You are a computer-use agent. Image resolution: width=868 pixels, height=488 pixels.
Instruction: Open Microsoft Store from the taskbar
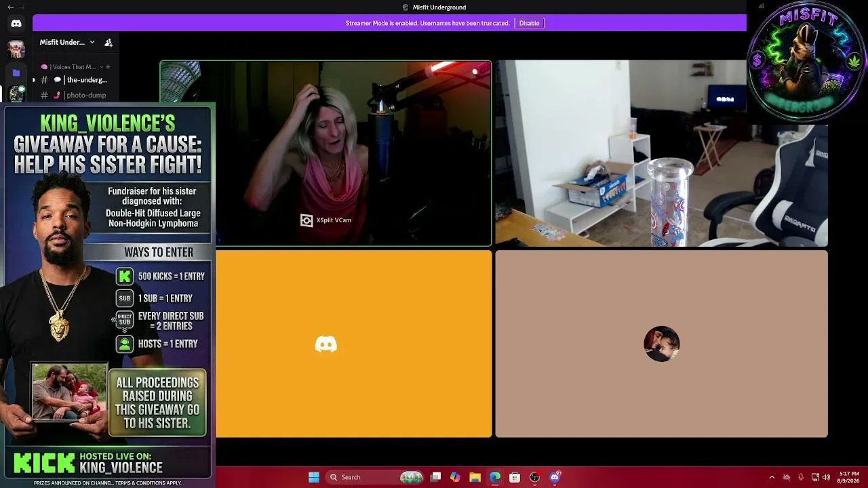(x=515, y=477)
